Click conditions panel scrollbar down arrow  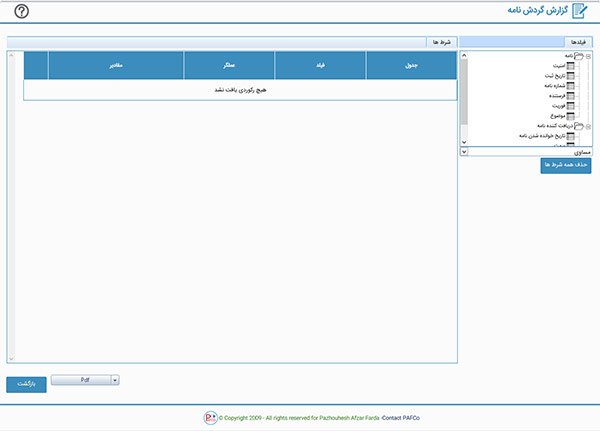tap(11, 358)
